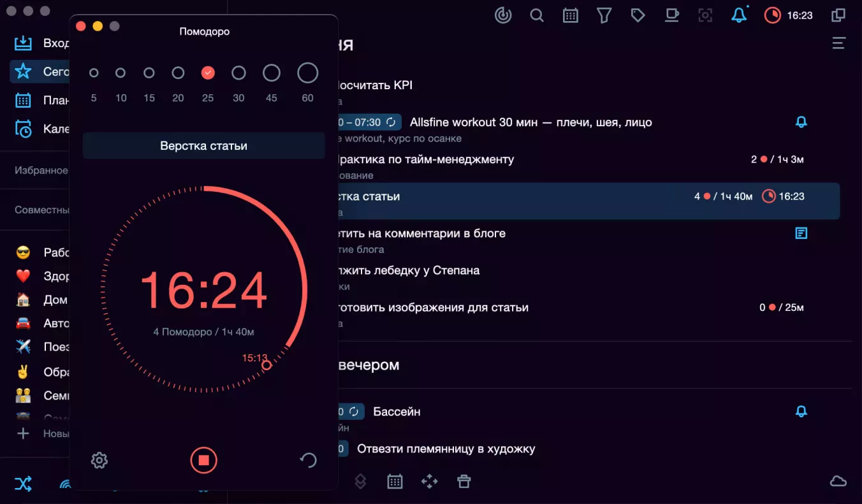Select the комментарии в блоге task
The width and height of the screenshot is (862, 504).
pyautogui.click(x=421, y=233)
